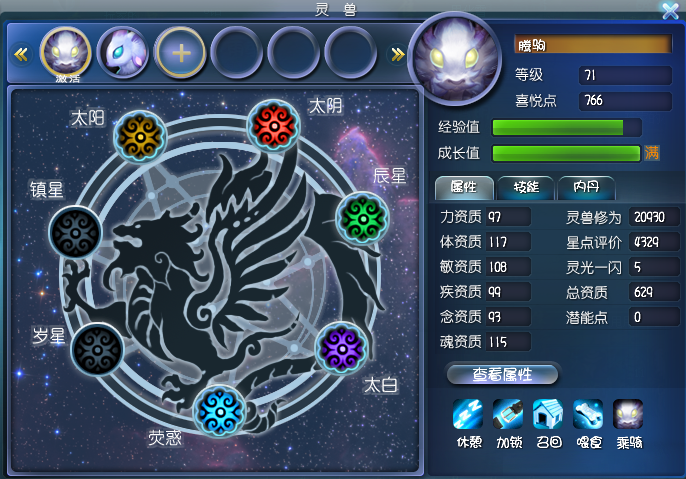686x479 pixels.
Task: Select the green 辰星 star orb
Action: (363, 217)
